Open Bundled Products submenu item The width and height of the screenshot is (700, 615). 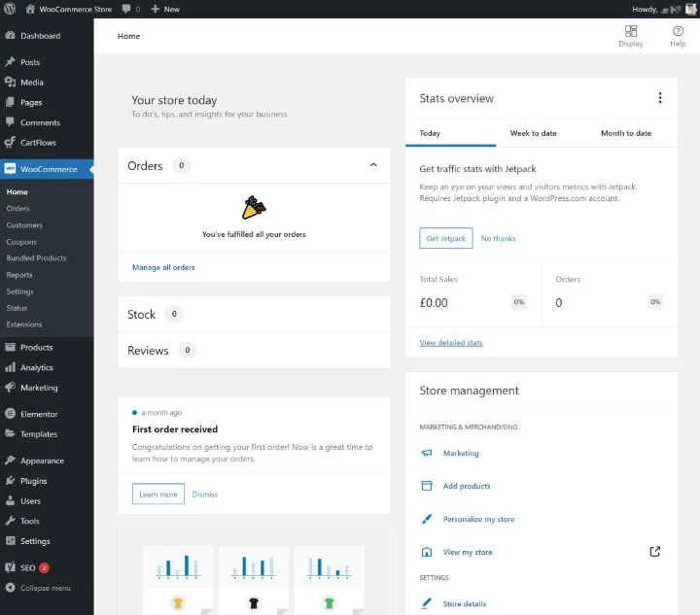click(36, 257)
